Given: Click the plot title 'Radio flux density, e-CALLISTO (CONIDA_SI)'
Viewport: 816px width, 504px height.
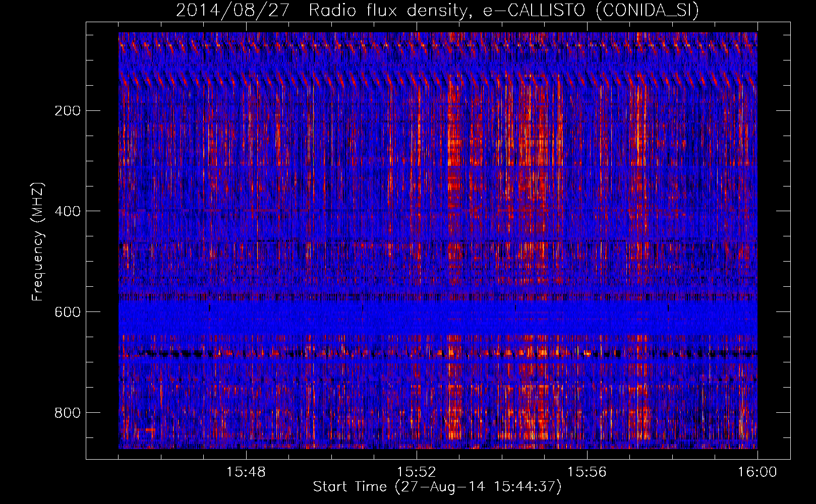Looking at the screenshot, I should tap(504, 10).
